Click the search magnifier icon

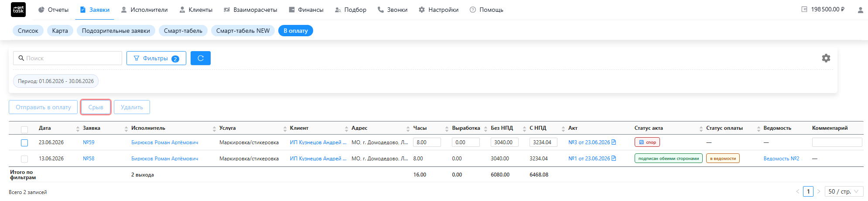(x=21, y=58)
